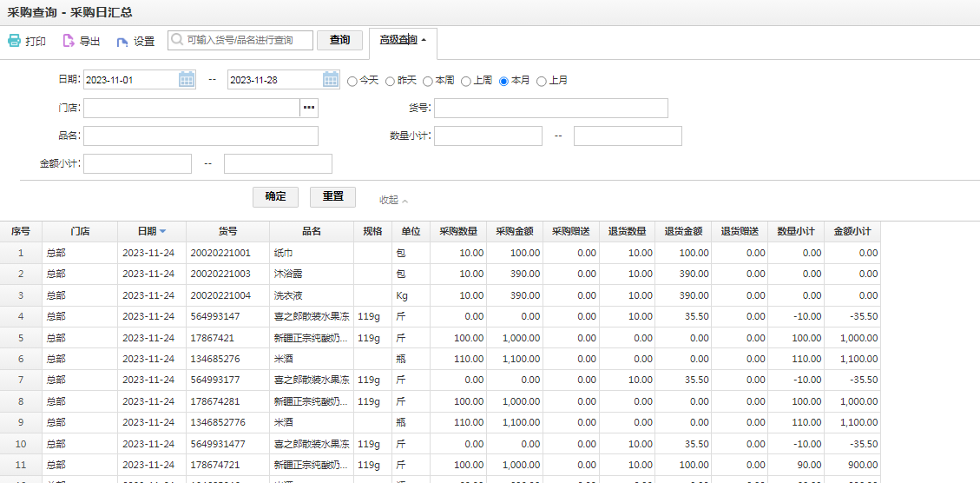
Task: Click the 单位 column header
Action: click(411, 231)
